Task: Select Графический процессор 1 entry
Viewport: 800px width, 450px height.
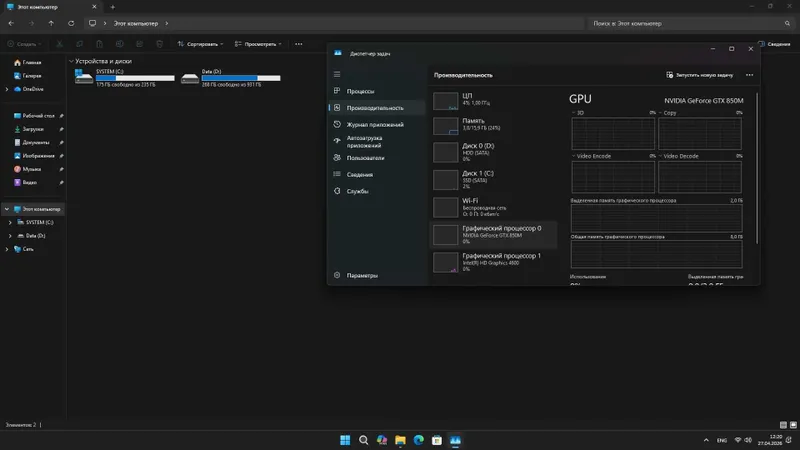Action: click(x=494, y=262)
